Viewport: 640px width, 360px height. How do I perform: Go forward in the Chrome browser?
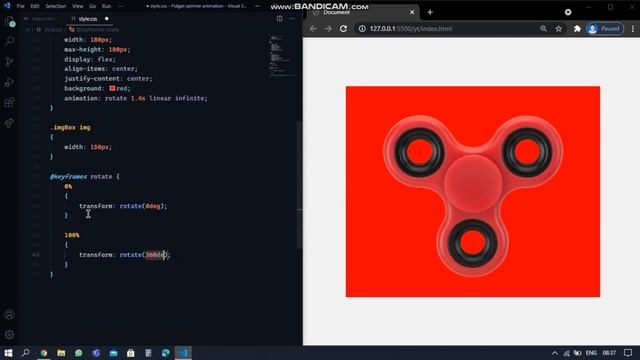pos(328,29)
